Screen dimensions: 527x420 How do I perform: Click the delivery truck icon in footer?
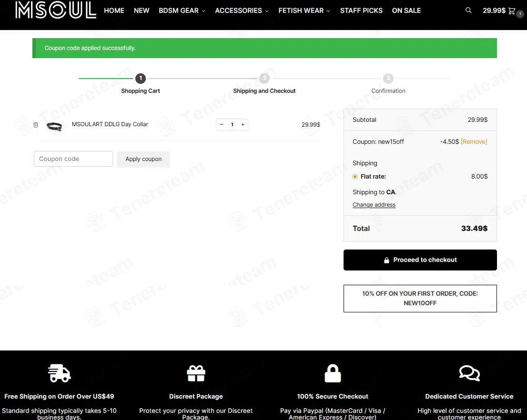tap(59, 373)
